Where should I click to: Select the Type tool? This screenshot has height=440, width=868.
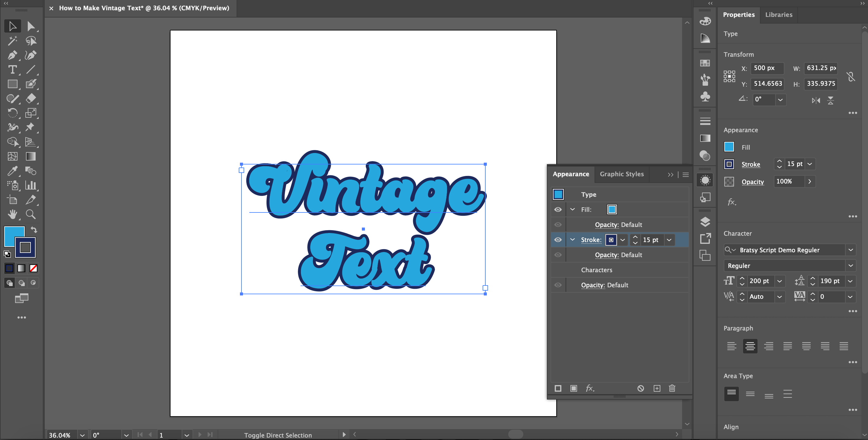click(12, 69)
